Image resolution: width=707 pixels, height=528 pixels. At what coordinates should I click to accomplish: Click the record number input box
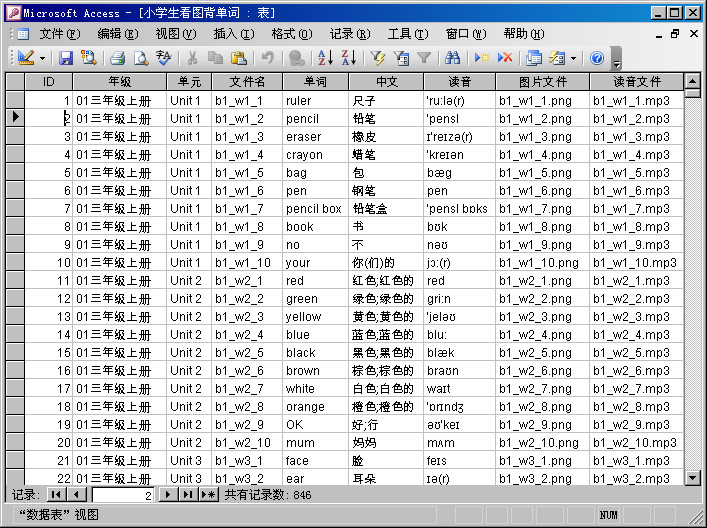[123, 495]
